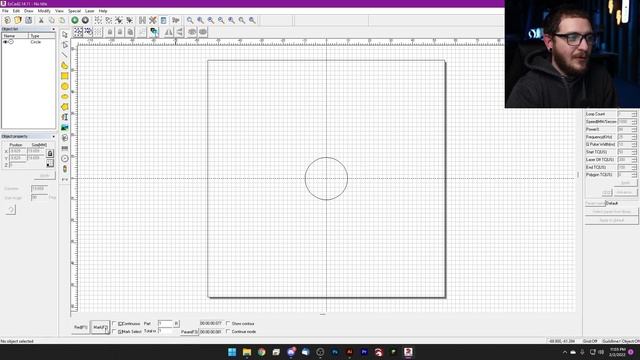
Task: Open the Laser menu
Action: coord(90,11)
